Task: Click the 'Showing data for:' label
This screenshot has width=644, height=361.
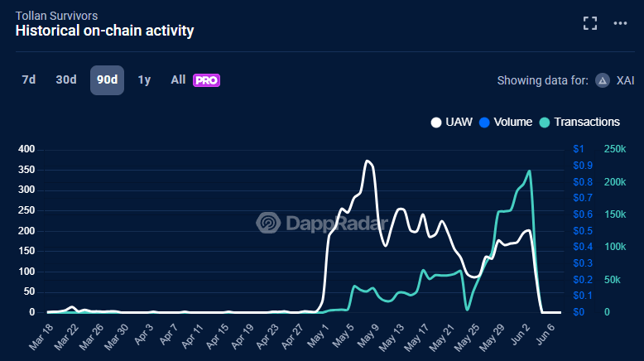Action: pos(542,80)
